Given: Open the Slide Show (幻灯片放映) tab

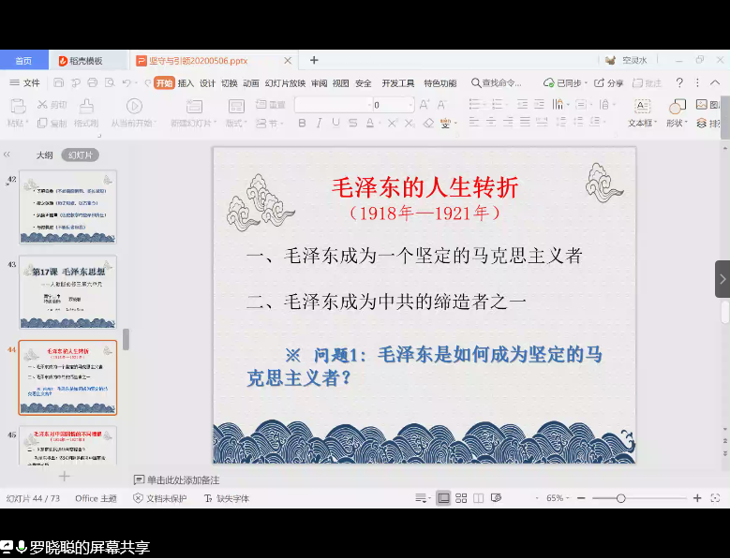Looking at the screenshot, I should click(x=285, y=82).
